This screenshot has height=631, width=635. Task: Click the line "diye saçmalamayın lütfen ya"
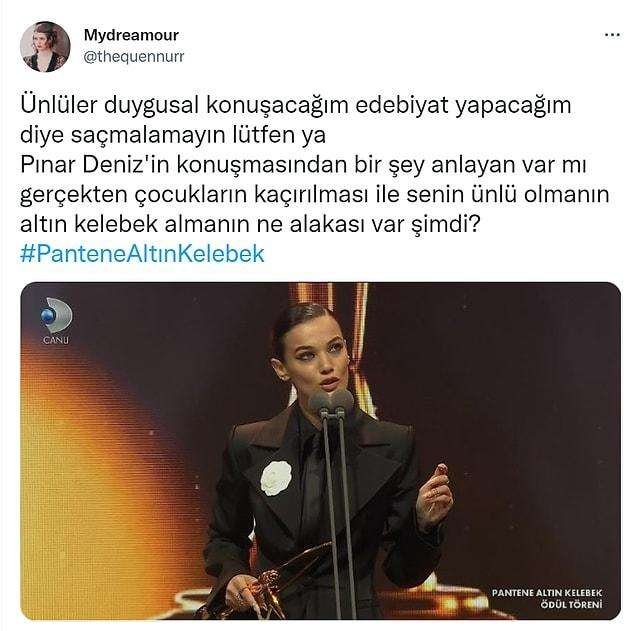[173, 135]
